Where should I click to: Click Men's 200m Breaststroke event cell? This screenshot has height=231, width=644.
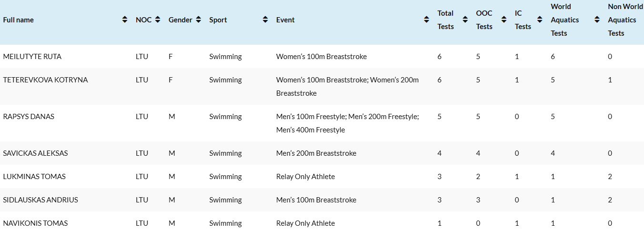[316, 153]
